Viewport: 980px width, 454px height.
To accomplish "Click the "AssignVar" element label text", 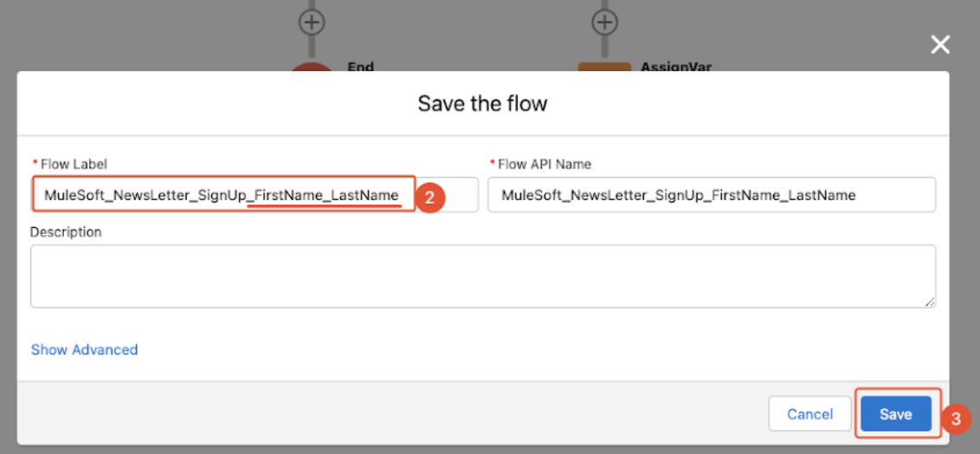I will click(676, 67).
